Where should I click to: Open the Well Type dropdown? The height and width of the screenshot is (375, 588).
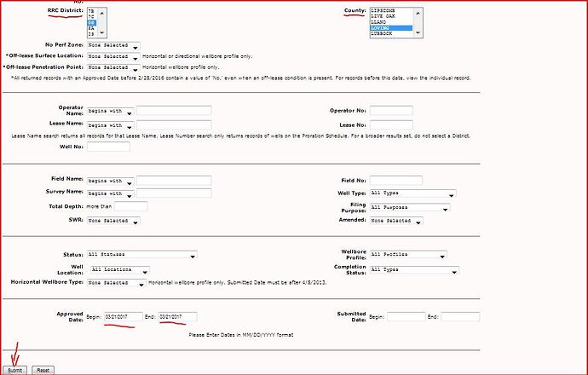click(x=412, y=193)
